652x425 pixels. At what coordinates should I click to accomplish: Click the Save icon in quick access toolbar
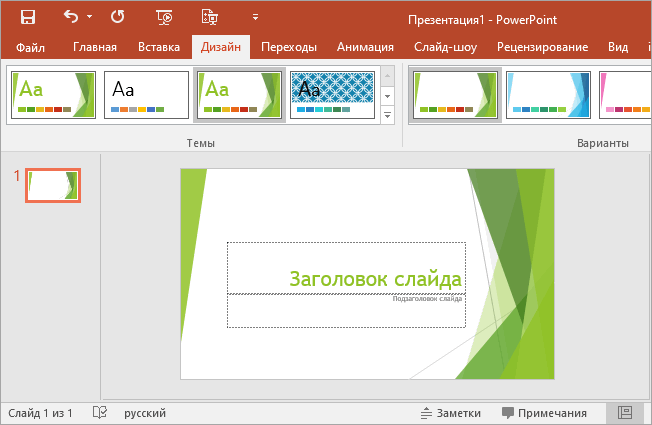click(x=28, y=17)
